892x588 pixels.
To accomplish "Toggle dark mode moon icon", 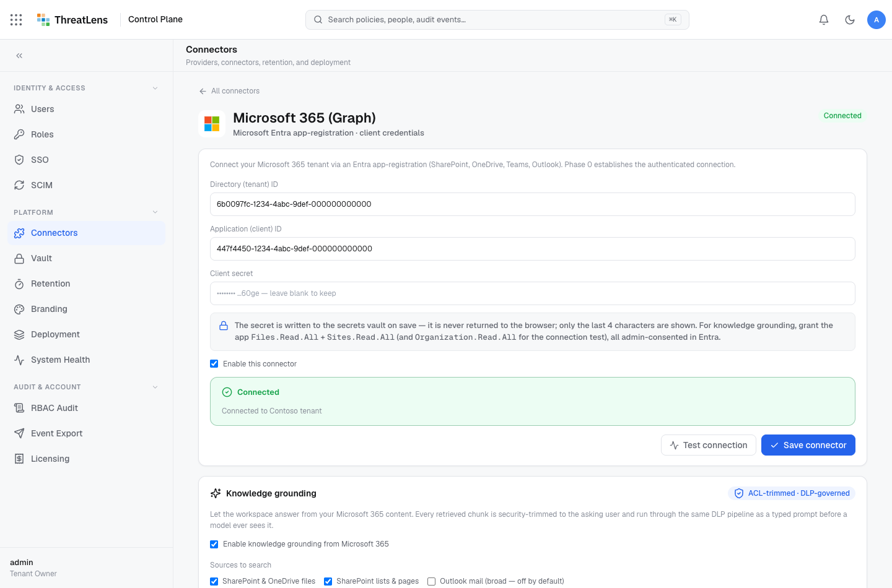I will (x=850, y=20).
